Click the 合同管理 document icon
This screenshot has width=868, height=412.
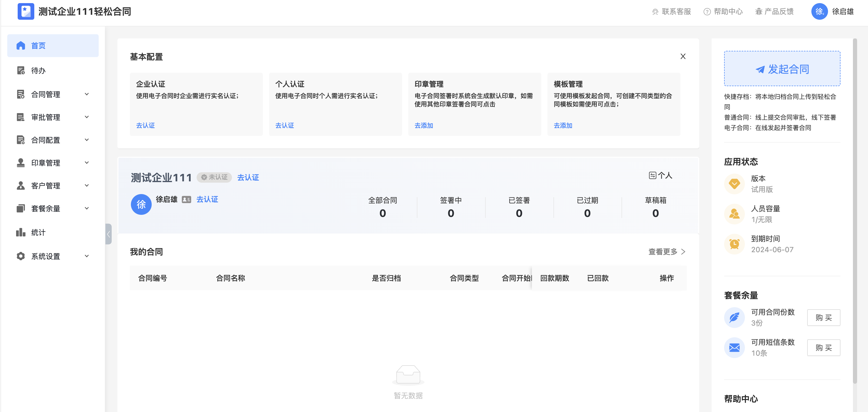coord(21,94)
